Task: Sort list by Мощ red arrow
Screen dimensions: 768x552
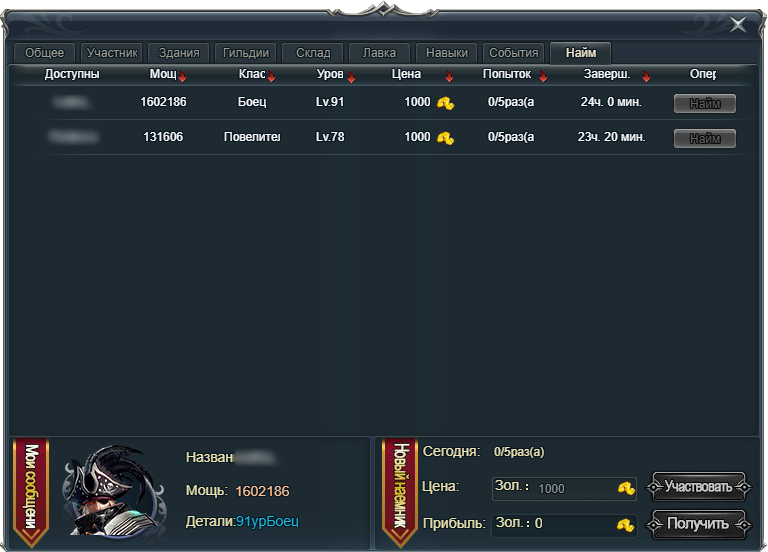Action: [x=182, y=76]
